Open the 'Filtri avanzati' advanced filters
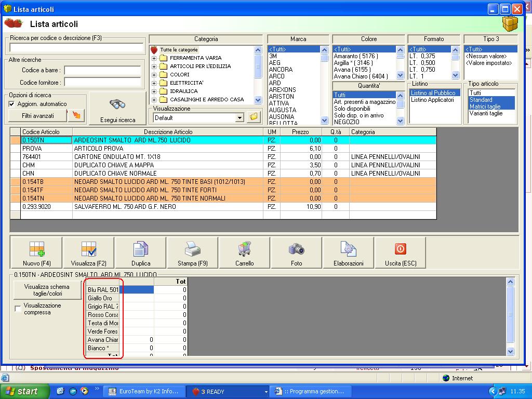532x399 pixels. [37, 116]
